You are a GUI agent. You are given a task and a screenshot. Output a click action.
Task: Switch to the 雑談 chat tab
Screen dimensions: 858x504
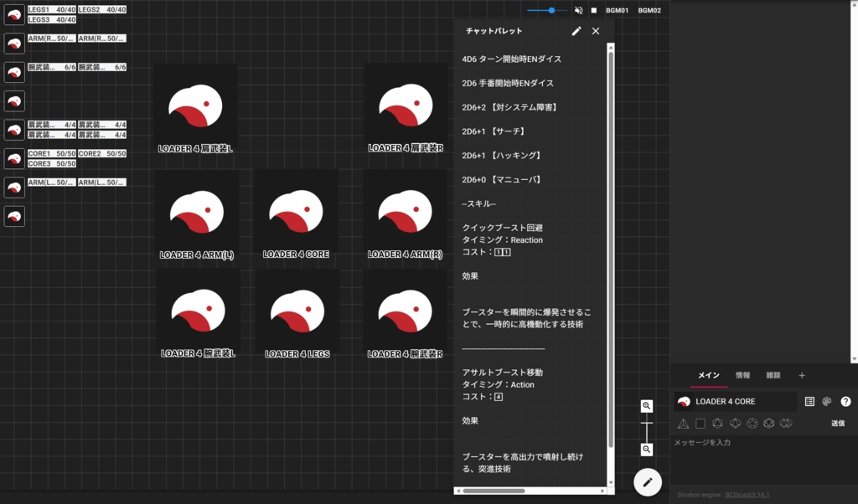pos(773,376)
